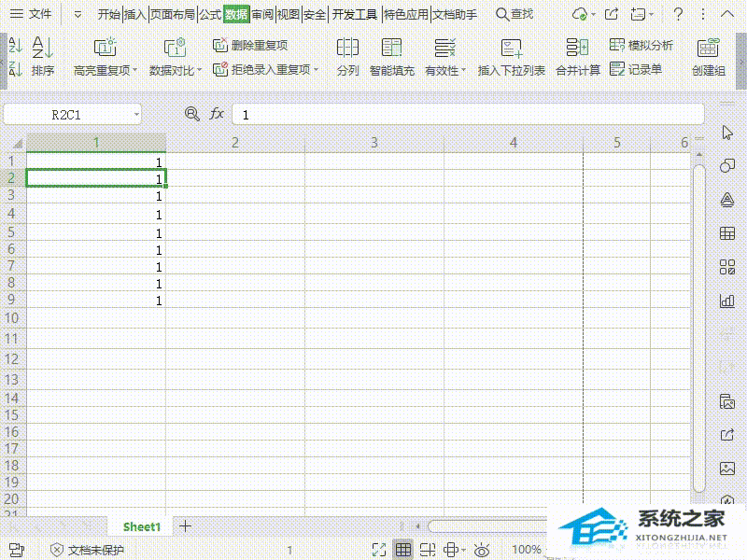Click 删除重复项 button

[250, 45]
